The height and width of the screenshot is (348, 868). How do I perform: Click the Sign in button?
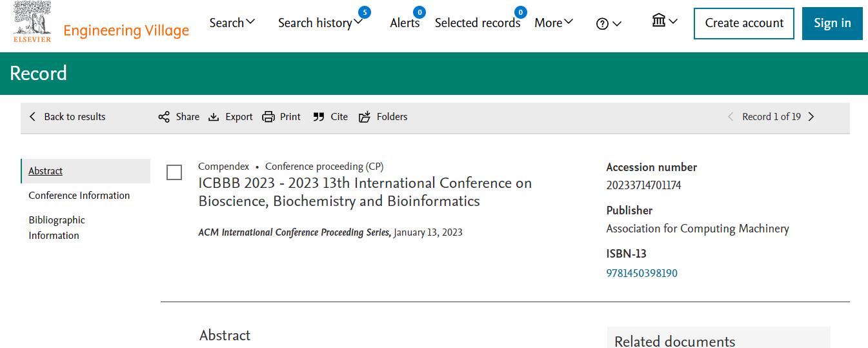coord(833,23)
